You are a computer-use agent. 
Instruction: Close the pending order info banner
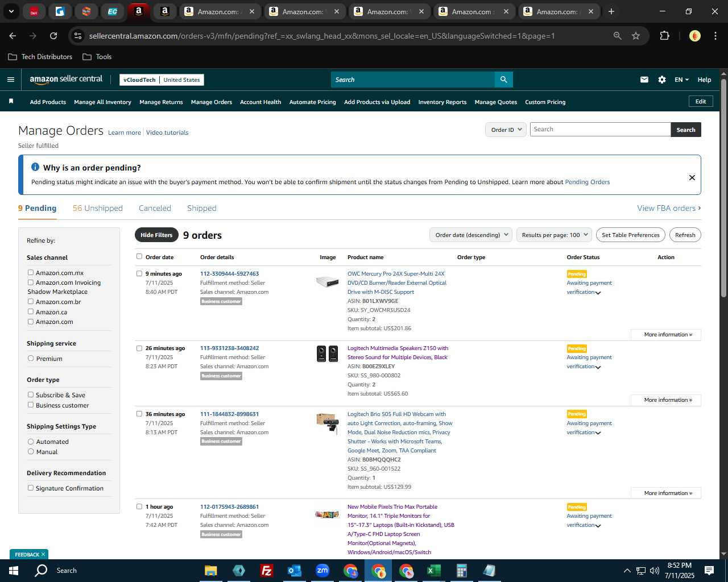(692, 177)
